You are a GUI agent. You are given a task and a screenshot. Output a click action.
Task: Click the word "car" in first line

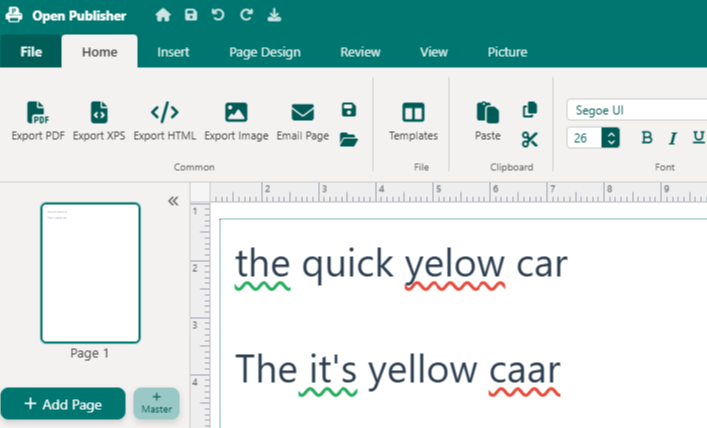542,264
